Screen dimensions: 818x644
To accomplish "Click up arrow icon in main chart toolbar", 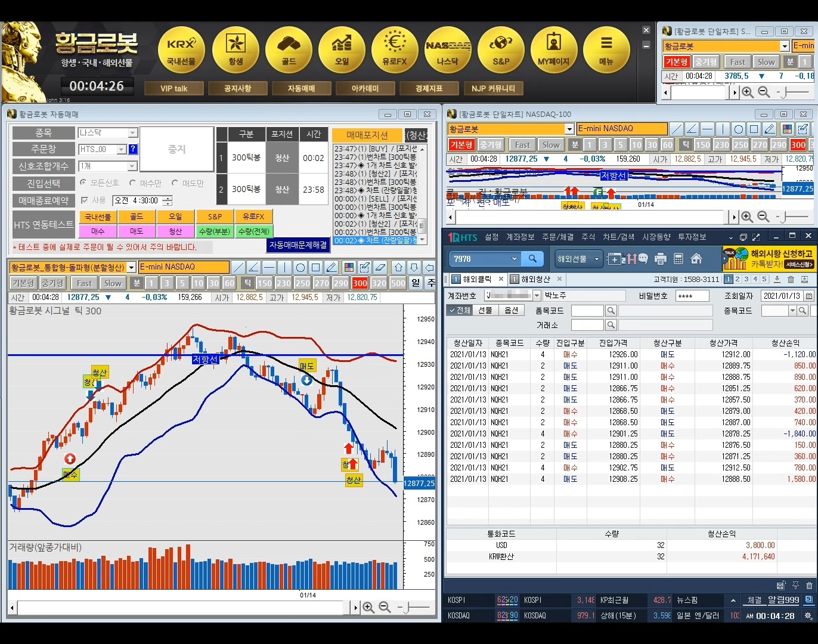I will 399,267.
